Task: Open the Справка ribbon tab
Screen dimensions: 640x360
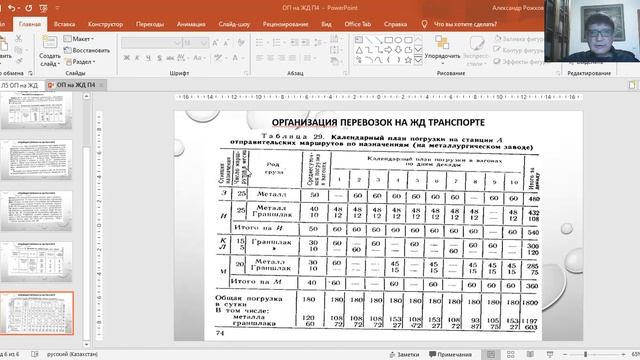Action: 395,24
